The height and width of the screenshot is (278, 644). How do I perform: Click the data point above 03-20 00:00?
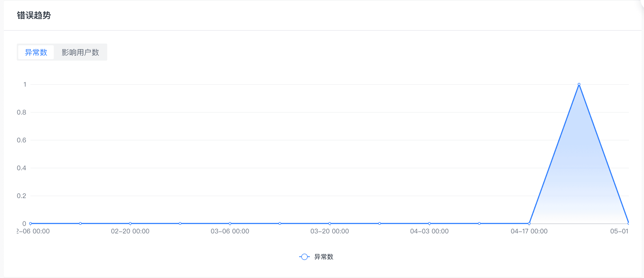pyautogui.click(x=330, y=223)
